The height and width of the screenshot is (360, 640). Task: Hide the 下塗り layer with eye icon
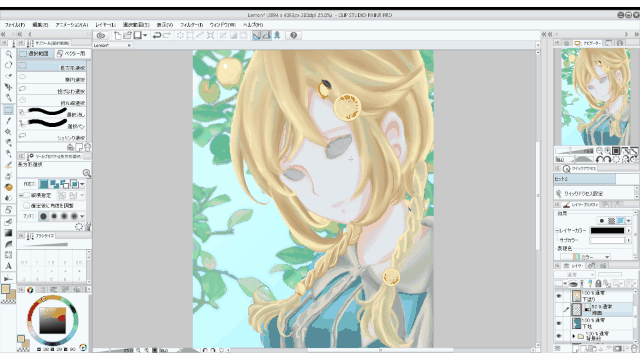click(559, 296)
